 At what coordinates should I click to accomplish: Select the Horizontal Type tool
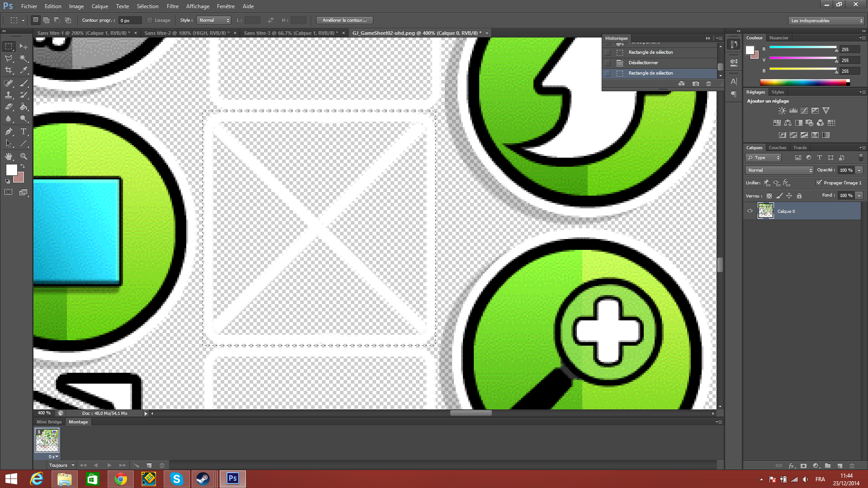[x=24, y=131]
